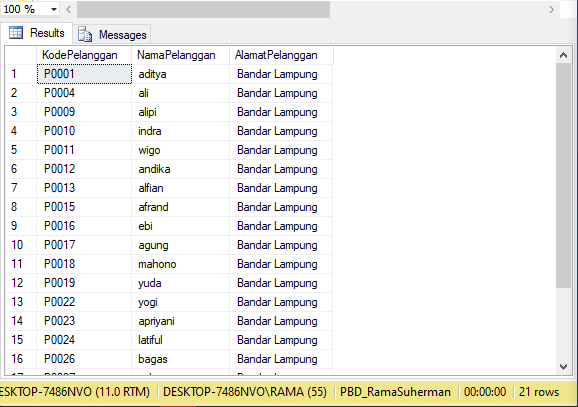Select cell P0012
Viewport: 578px width, 407px height.
[84, 169]
